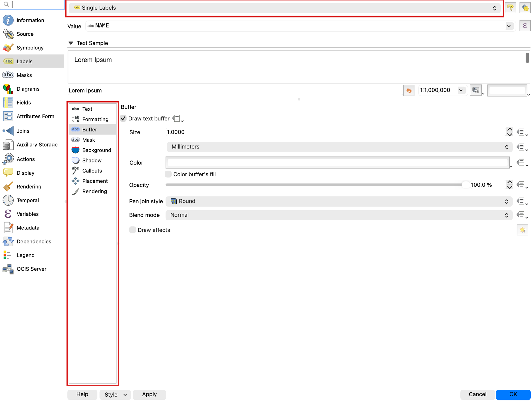Click the Lorem Ipsum sample text input
The width and height of the screenshot is (532, 403).
pyautogui.click(x=234, y=90)
